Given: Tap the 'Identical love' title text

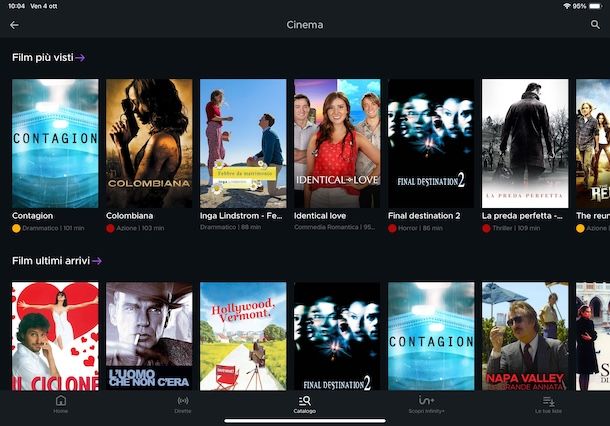Looking at the screenshot, I should click(320, 216).
